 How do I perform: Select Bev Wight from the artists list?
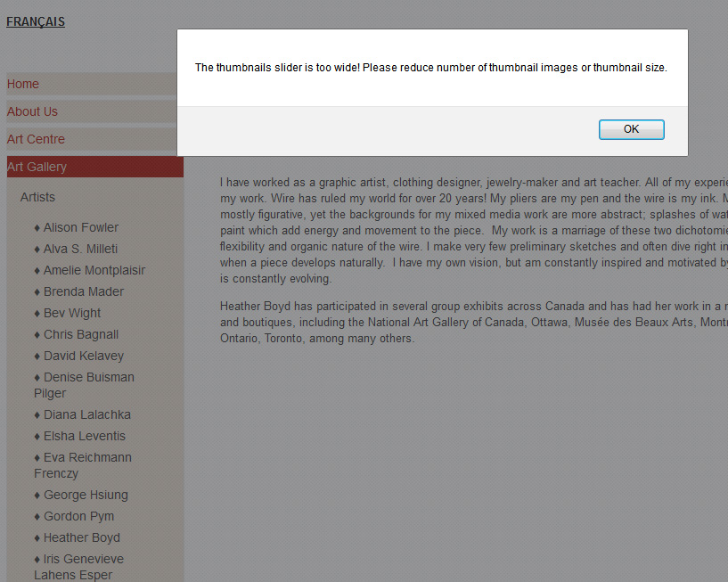[x=68, y=313]
